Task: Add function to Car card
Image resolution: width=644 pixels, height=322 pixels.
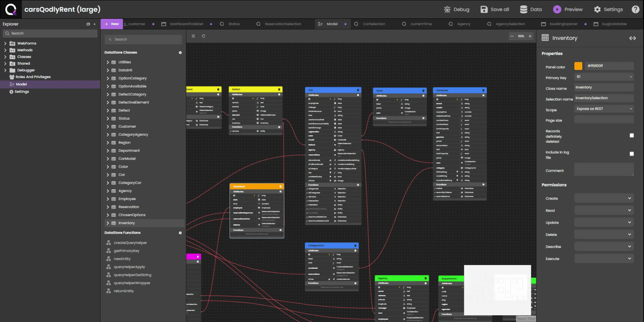Action: click(358, 185)
